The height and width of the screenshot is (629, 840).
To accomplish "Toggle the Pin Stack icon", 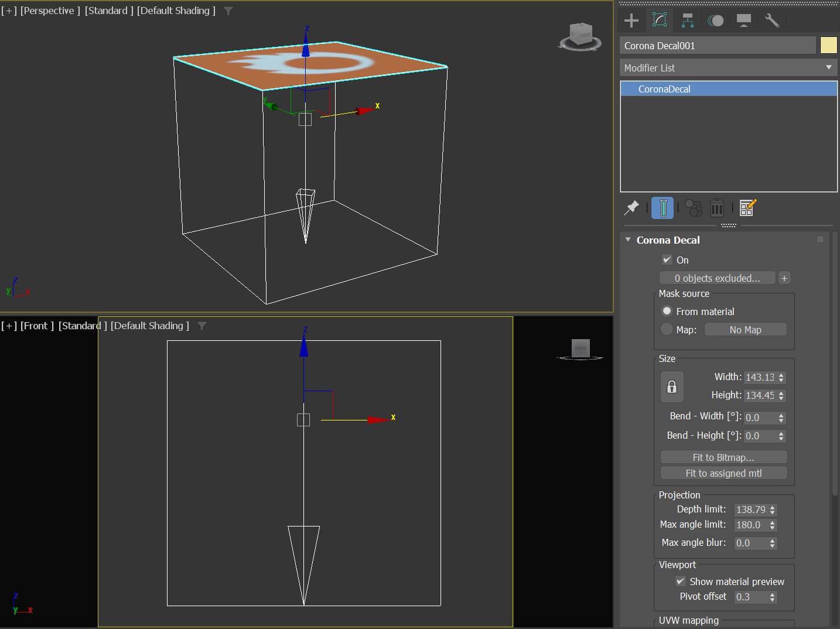I will point(632,207).
